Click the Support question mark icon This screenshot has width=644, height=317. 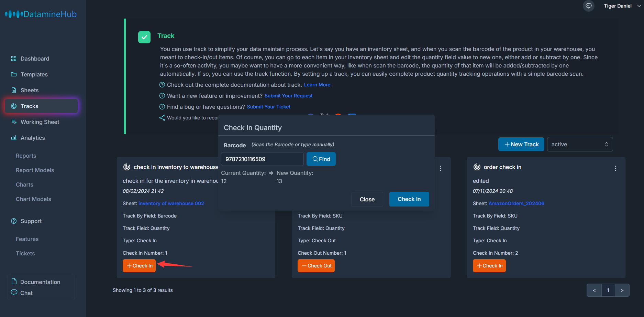tap(14, 221)
